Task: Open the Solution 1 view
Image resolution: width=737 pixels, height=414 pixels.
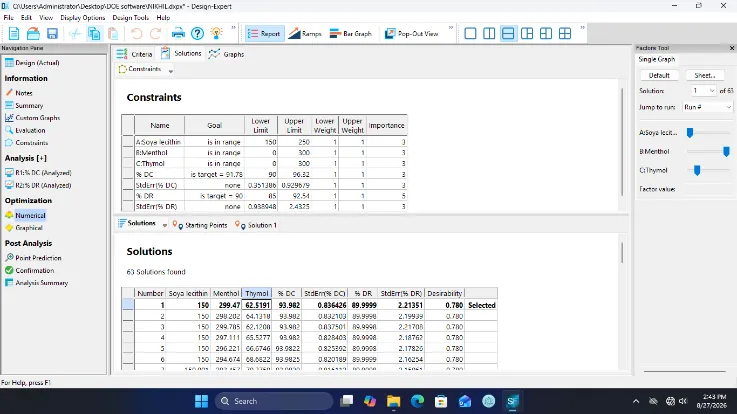Action: [x=256, y=225]
